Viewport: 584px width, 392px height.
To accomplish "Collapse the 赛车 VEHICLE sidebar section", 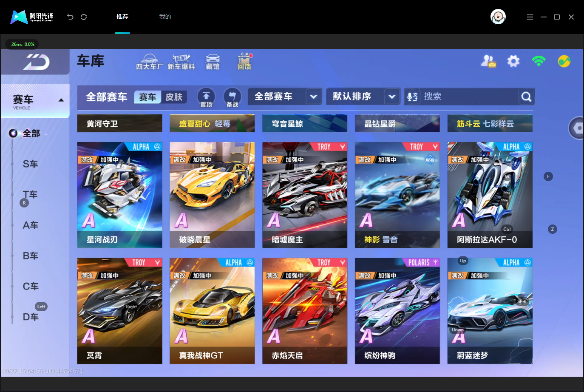I will [35, 101].
